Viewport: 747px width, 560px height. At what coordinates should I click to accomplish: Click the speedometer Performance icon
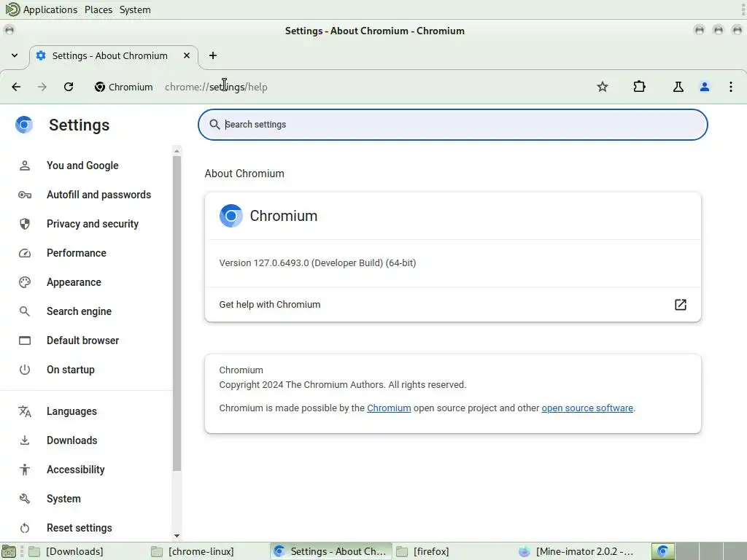click(x=25, y=253)
